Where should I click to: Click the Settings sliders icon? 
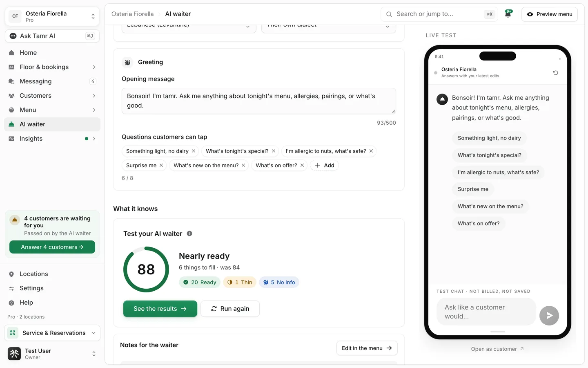(11, 289)
